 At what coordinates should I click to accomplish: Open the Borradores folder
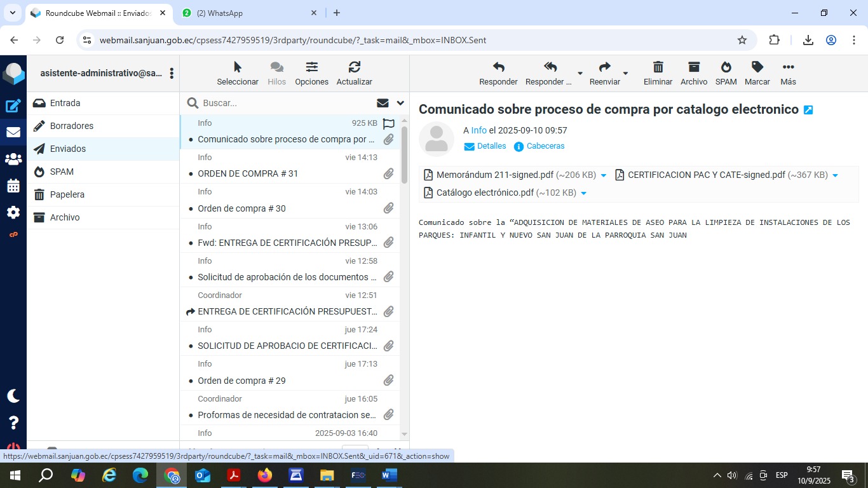tap(72, 126)
